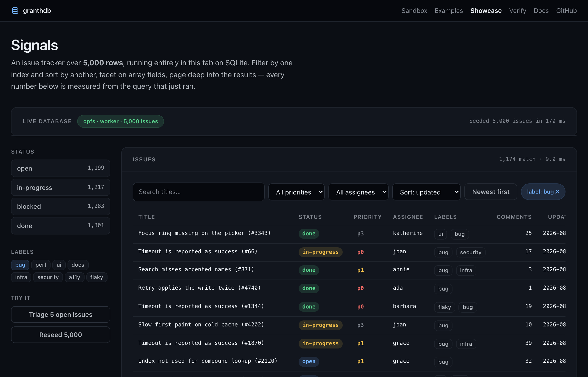Toggle the bug label chip in sidebar
The width and height of the screenshot is (588, 377).
click(20, 265)
